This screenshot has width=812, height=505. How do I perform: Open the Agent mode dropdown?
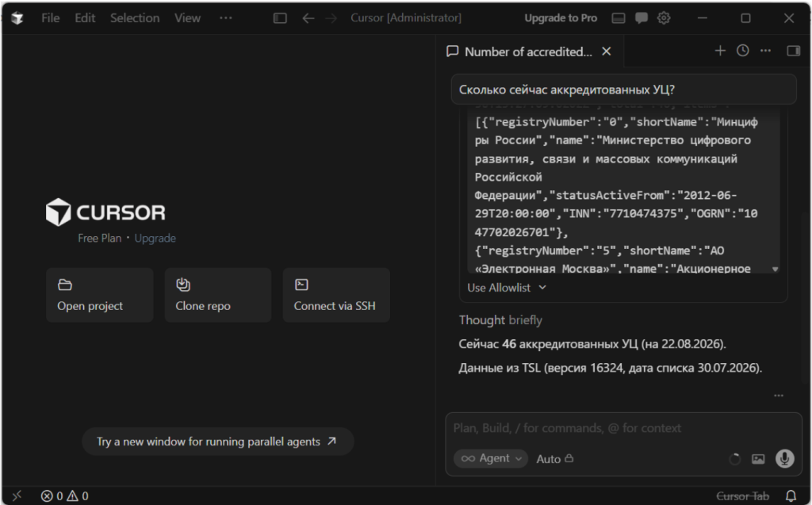click(x=490, y=458)
